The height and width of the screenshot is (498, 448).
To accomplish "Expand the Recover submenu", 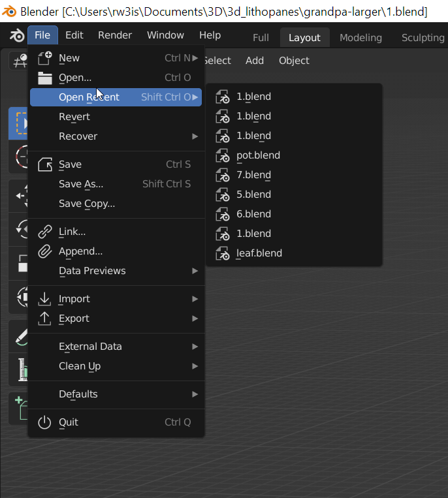I will point(195,136).
